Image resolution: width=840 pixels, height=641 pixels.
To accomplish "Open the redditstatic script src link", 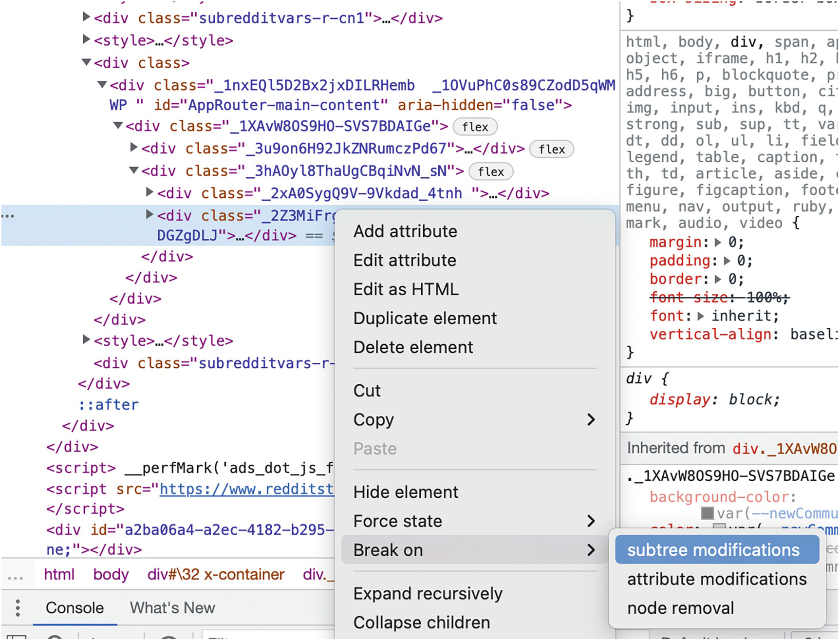I will [246, 489].
